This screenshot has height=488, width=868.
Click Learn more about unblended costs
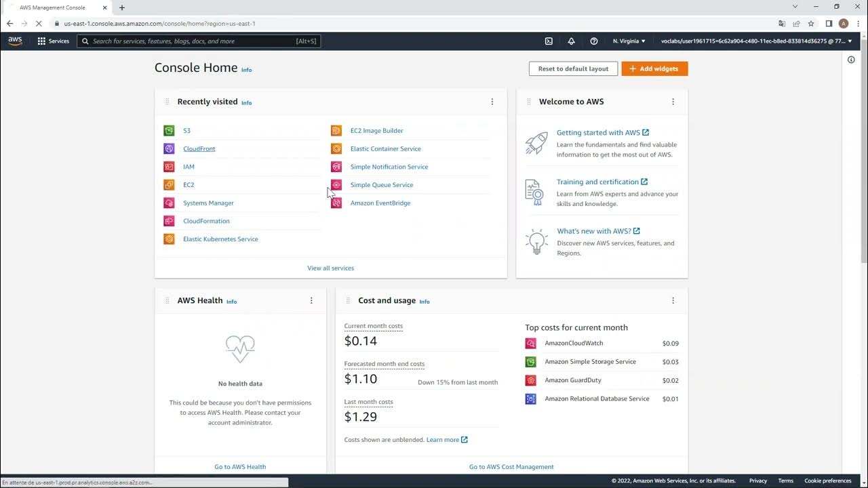(x=447, y=440)
